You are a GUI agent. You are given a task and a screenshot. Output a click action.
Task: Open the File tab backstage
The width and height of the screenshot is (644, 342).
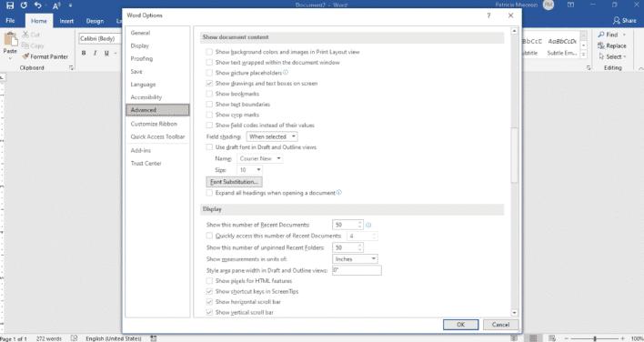coord(10,21)
